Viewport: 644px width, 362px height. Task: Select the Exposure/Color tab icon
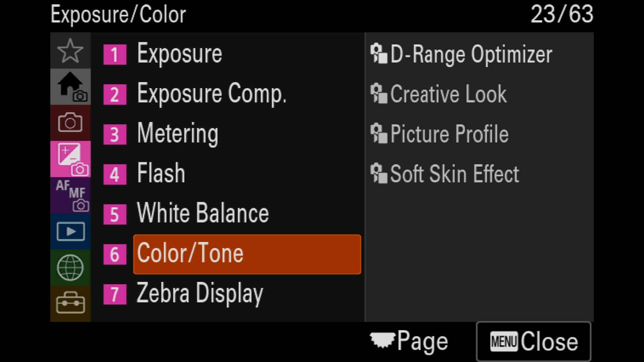tap(70, 159)
